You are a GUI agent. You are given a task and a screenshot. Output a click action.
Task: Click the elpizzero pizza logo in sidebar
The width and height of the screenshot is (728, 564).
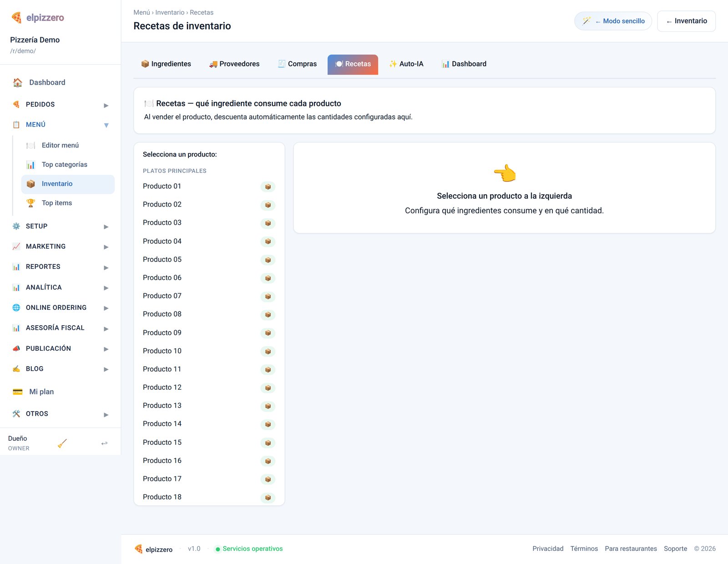pyautogui.click(x=16, y=18)
